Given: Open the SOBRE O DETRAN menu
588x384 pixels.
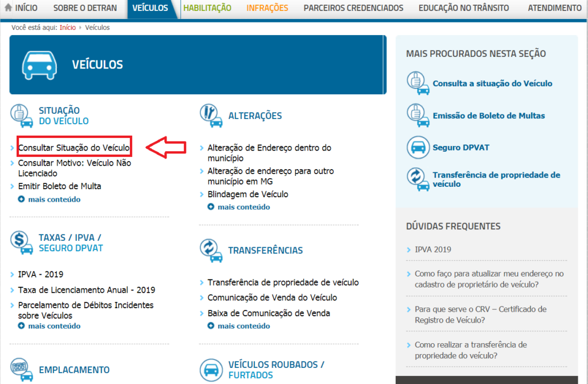Looking at the screenshot, I should [85, 7].
